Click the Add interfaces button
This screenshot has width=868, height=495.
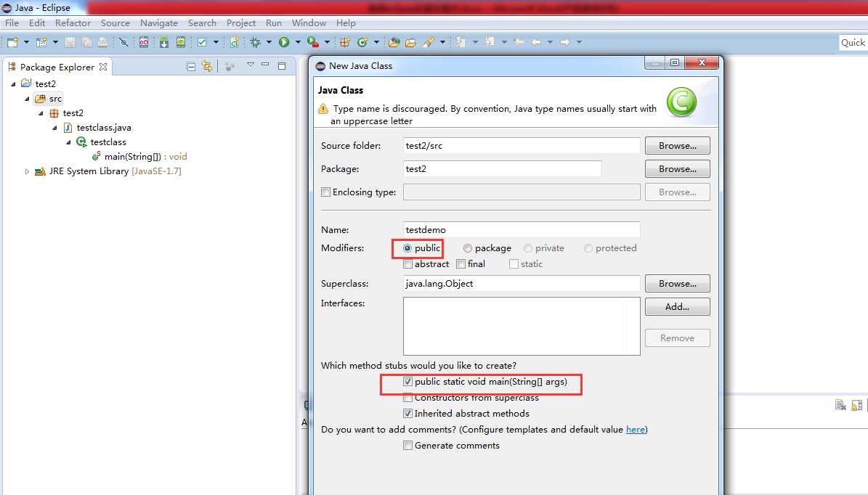point(677,306)
